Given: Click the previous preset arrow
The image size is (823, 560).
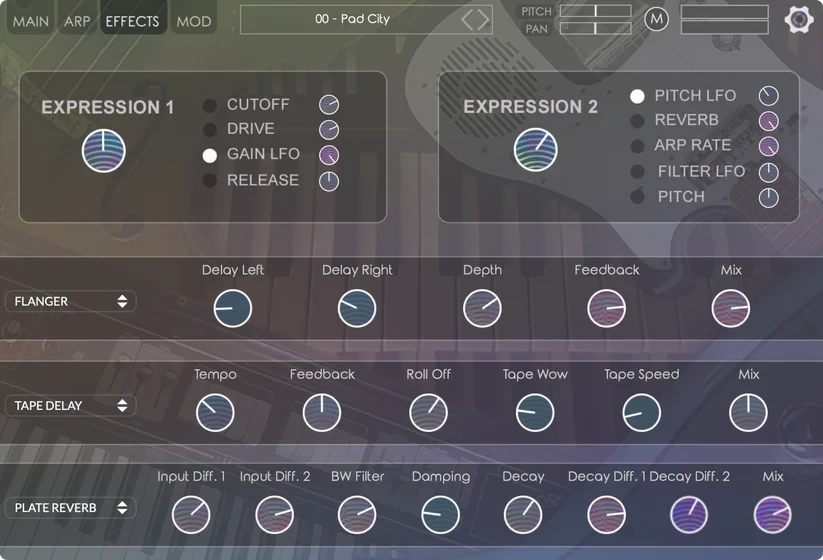Looking at the screenshot, I should [x=467, y=19].
